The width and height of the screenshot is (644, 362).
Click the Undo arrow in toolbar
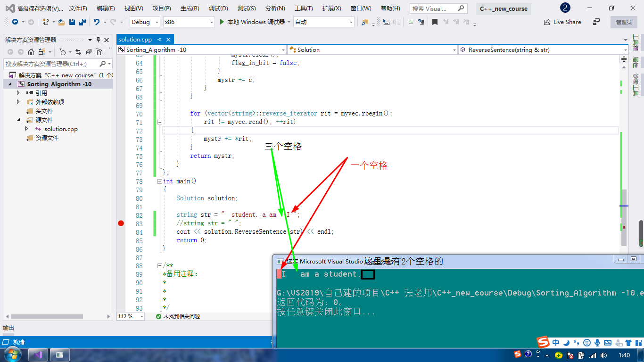97,22
